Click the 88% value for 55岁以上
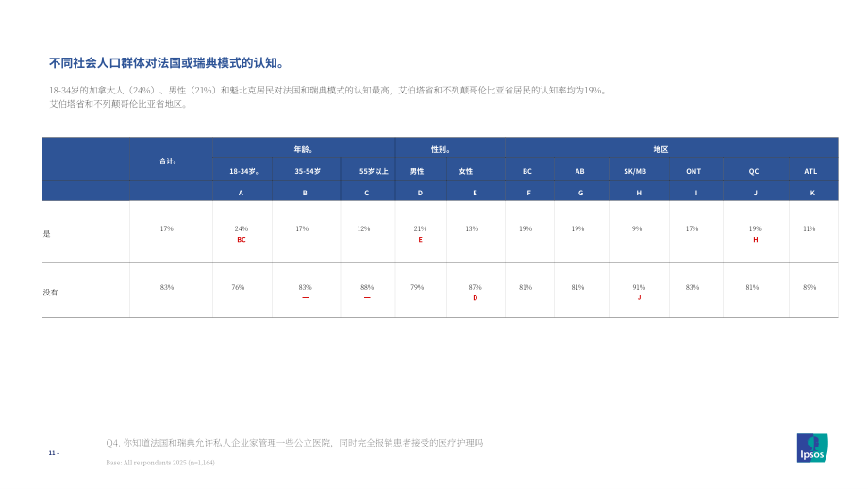Image resolution: width=868 pixels, height=489 pixels. click(x=367, y=287)
